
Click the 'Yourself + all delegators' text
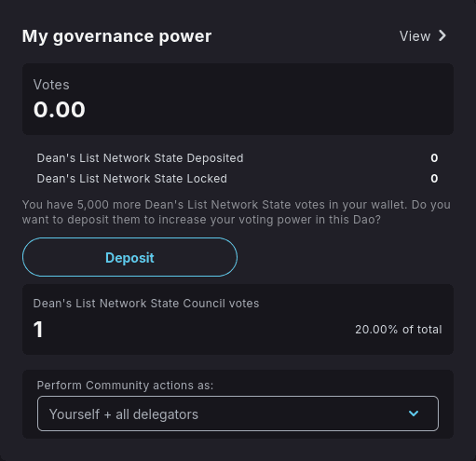point(124,414)
